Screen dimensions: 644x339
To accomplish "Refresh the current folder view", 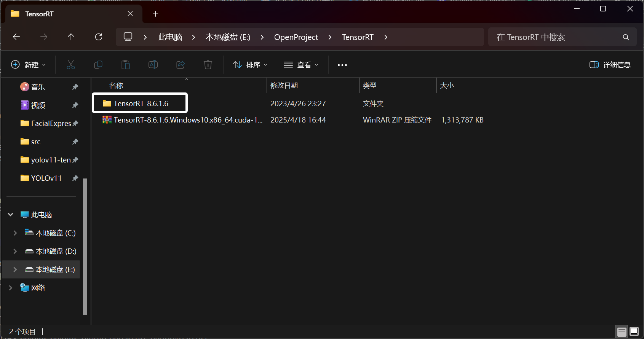I will [99, 37].
